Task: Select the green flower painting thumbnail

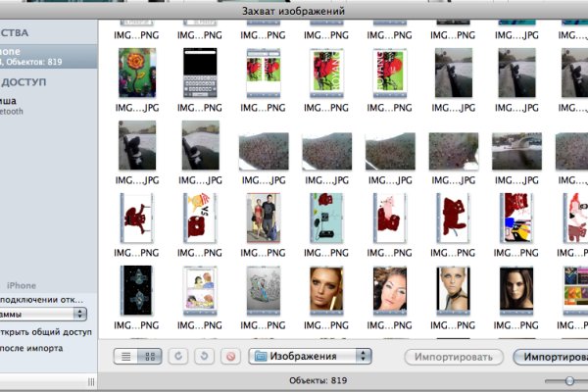Action: coord(136,73)
